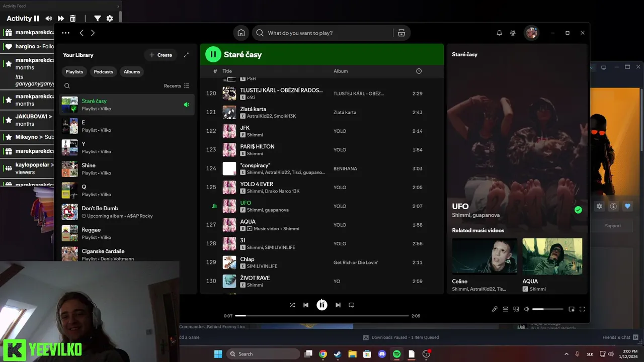Pause playback in bottom player bar

point(322,305)
